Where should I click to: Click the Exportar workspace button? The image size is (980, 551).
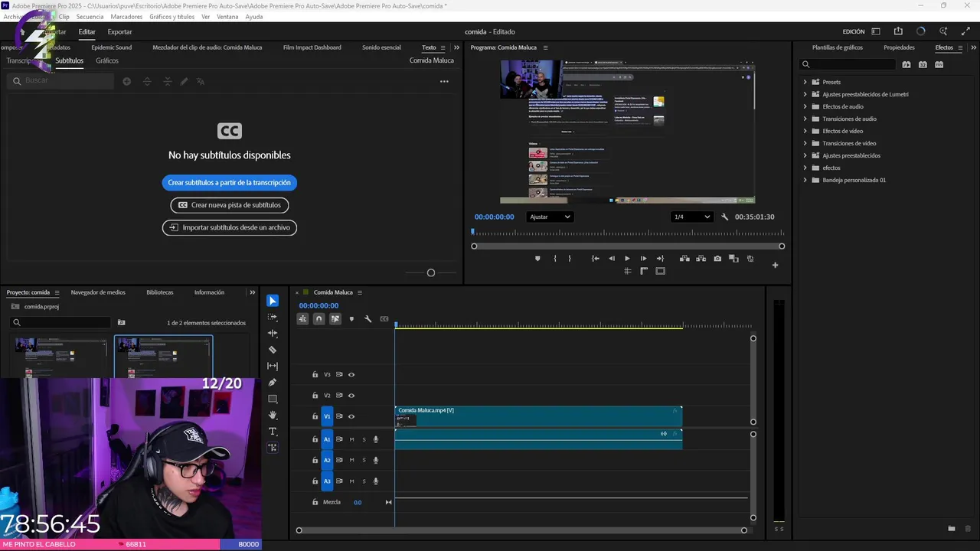pos(119,32)
